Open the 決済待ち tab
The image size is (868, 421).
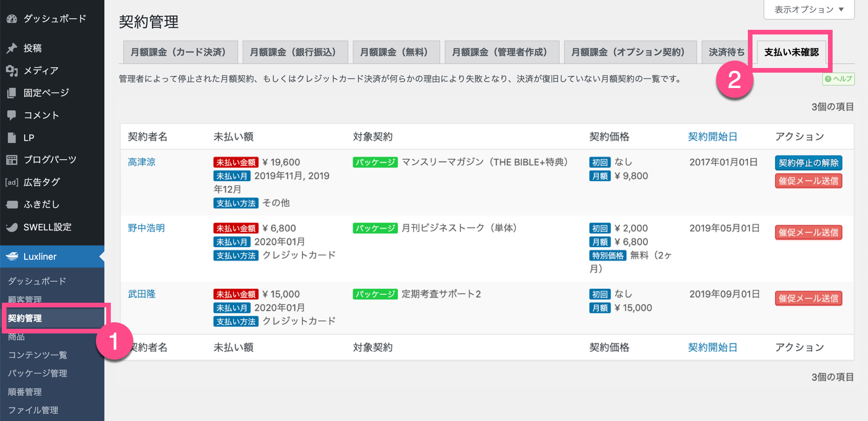pos(726,52)
